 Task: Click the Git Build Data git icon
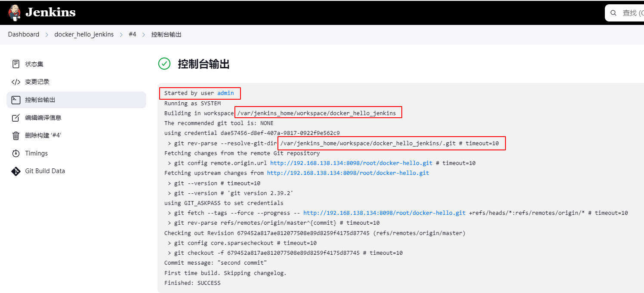click(x=16, y=171)
